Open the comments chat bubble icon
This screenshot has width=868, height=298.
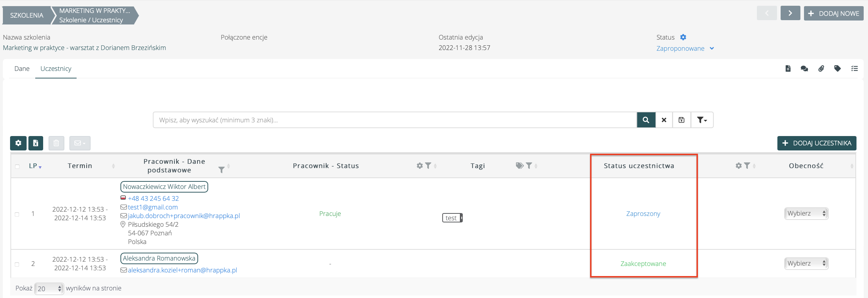pos(804,68)
